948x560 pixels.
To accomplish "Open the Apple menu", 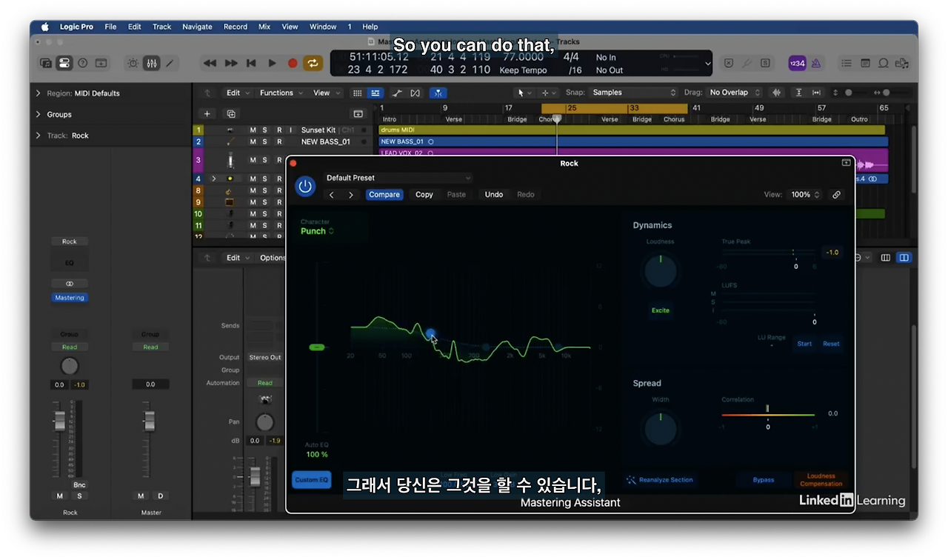I will click(x=44, y=27).
